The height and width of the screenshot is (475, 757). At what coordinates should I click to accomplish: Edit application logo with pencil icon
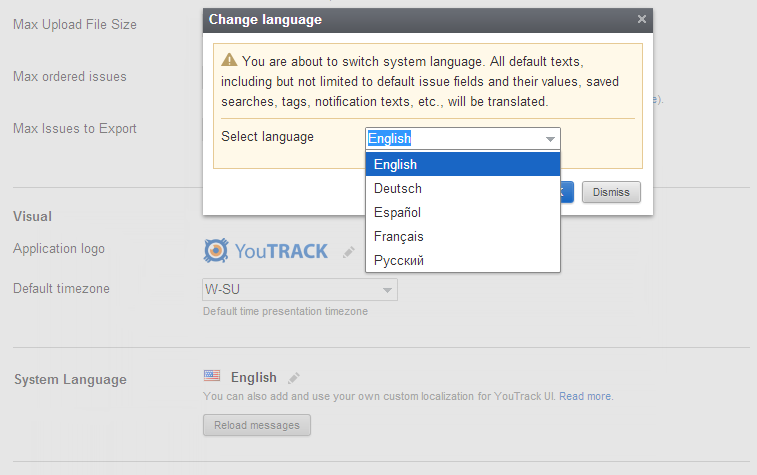pos(349,252)
